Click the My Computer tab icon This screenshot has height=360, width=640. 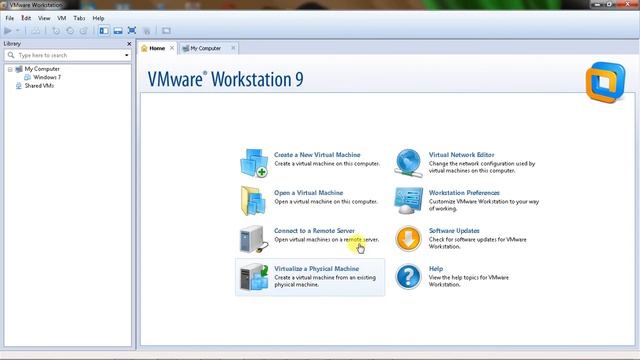pyautogui.click(x=186, y=49)
